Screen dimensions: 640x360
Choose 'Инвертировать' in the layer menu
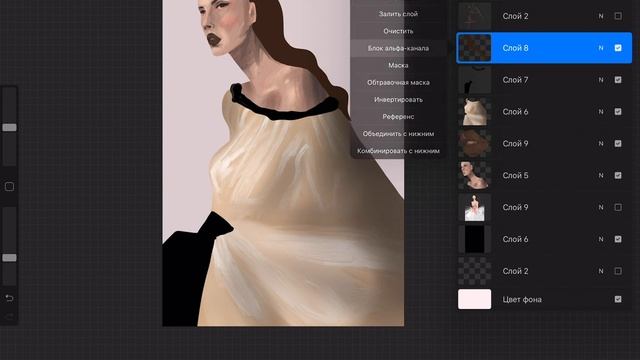398,100
